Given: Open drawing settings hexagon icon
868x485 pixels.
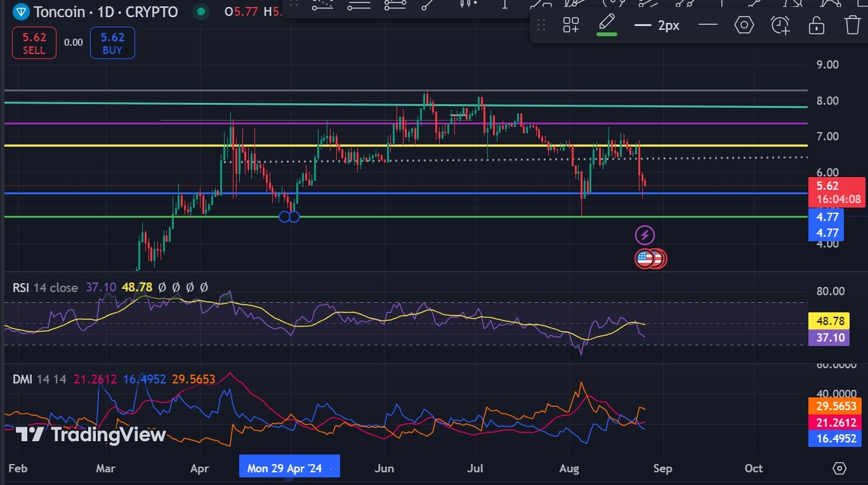Looking at the screenshot, I should (744, 25).
